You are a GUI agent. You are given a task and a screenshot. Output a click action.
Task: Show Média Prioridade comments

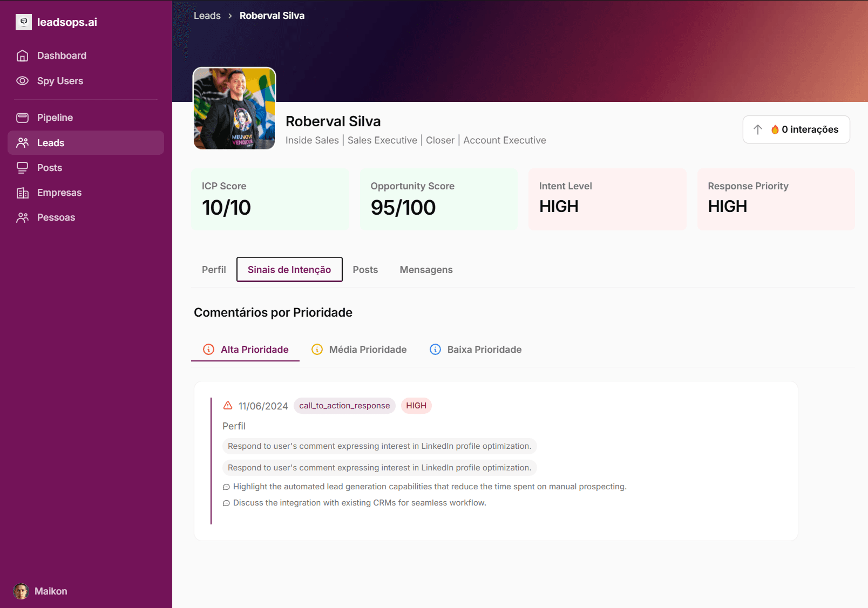tap(360, 350)
